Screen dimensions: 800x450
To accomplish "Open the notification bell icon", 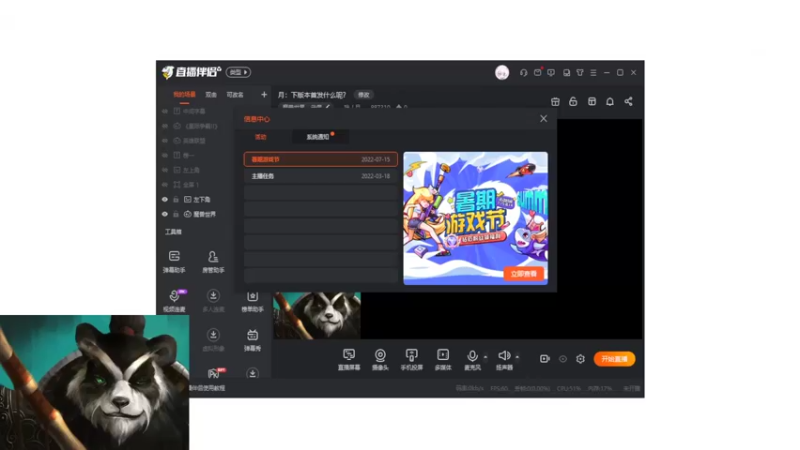I will (x=610, y=102).
